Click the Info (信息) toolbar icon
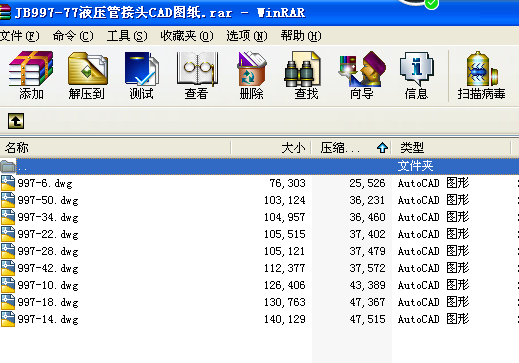 click(417, 69)
